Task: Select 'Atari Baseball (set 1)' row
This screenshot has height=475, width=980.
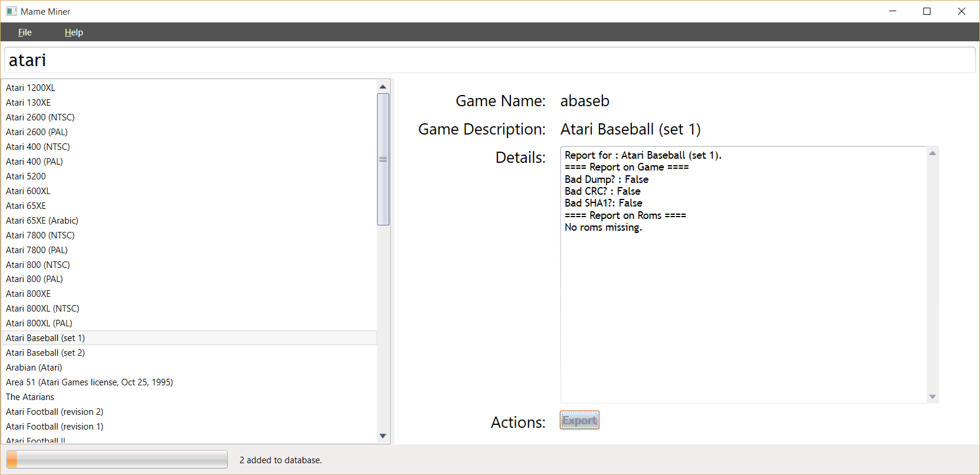Action: pos(189,338)
